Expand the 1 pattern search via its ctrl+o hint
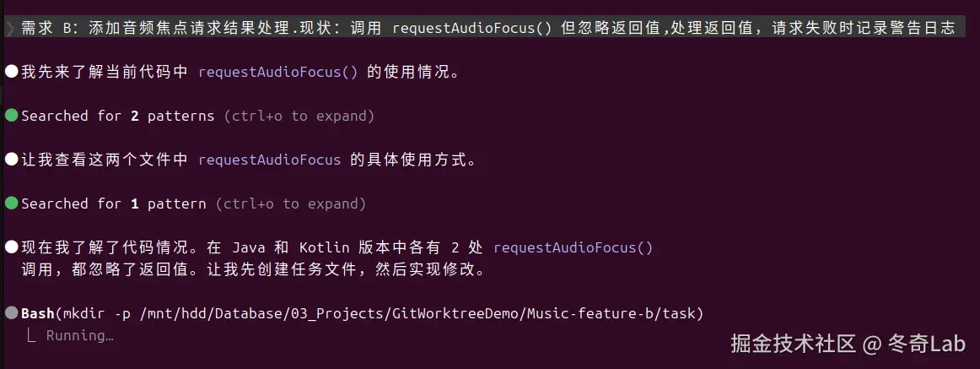This screenshot has width=980, height=369. click(x=290, y=203)
